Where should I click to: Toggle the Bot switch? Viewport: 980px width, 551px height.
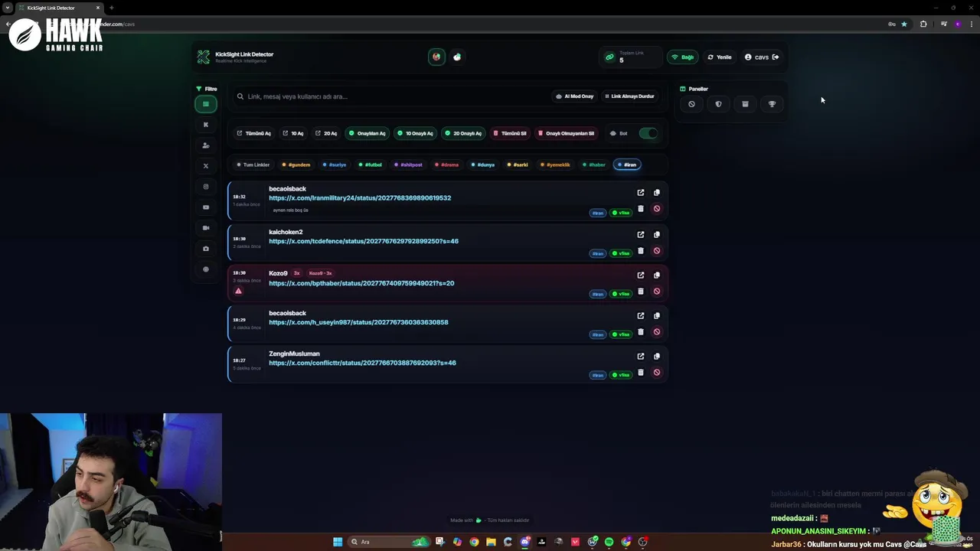tap(648, 133)
